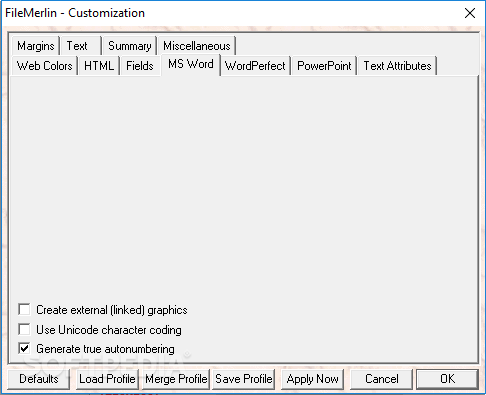
Task: Open the Margins tab
Action: pyautogui.click(x=36, y=46)
